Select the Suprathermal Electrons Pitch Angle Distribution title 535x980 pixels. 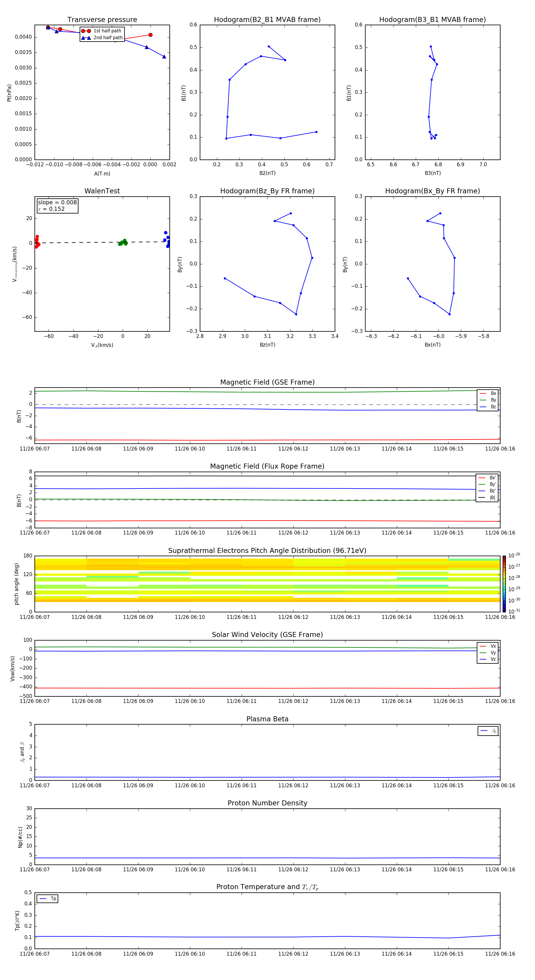pos(267,551)
